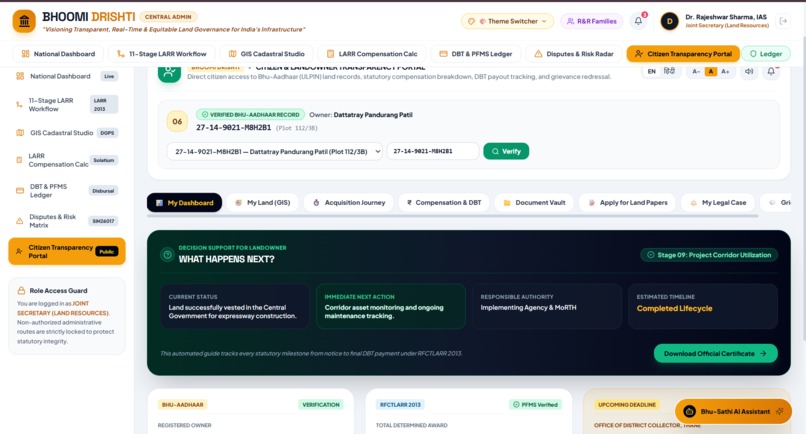Switch to the Acquisition Journey sub-tab

349,203
